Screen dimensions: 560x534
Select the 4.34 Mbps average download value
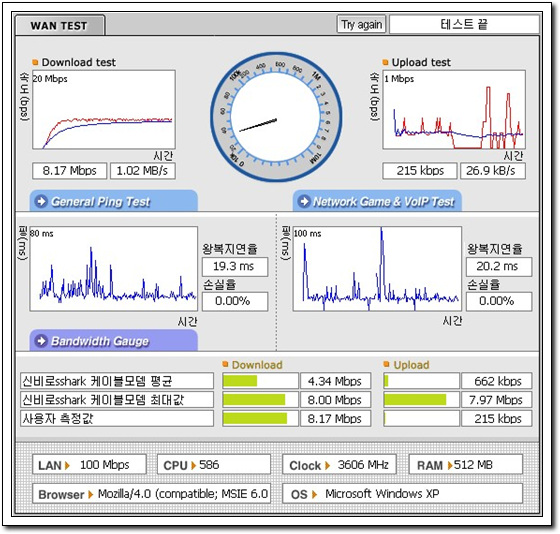[x=336, y=381]
